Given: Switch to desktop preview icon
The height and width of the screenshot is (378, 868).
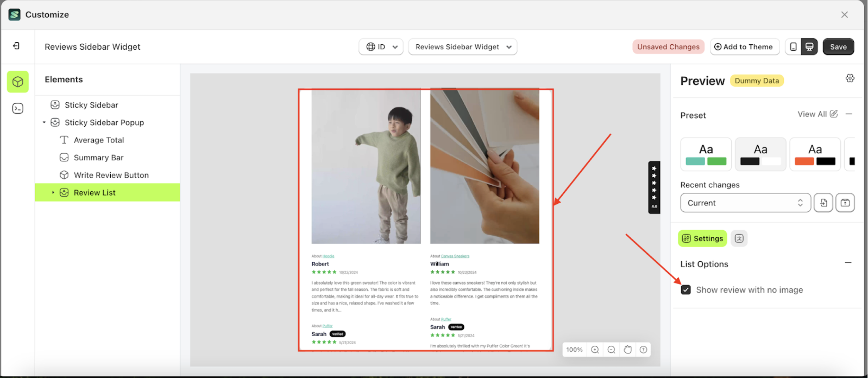Looking at the screenshot, I should 809,47.
